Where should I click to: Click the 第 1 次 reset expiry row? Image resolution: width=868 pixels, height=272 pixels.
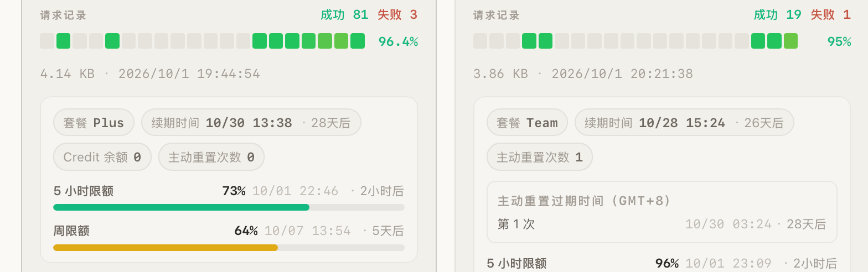pyautogui.click(x=662, y=224)
